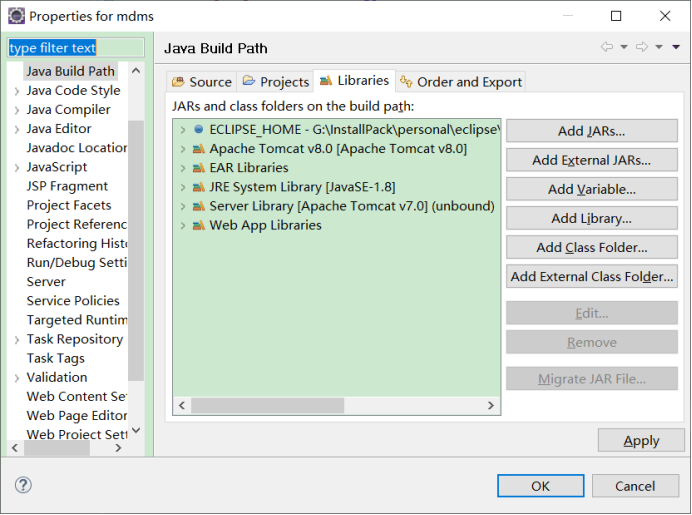Viewport: 692px width, 515px height.
Task: Select Web Page Editor in sidebar
Action: (x=76, y=415)
